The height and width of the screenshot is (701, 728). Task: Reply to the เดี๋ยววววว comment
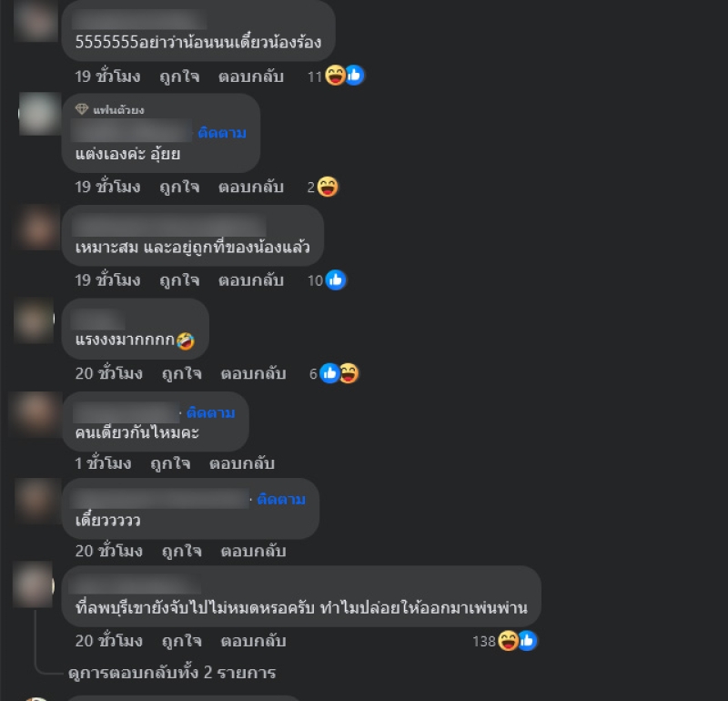pyautogui.click(x=253, y=551)
